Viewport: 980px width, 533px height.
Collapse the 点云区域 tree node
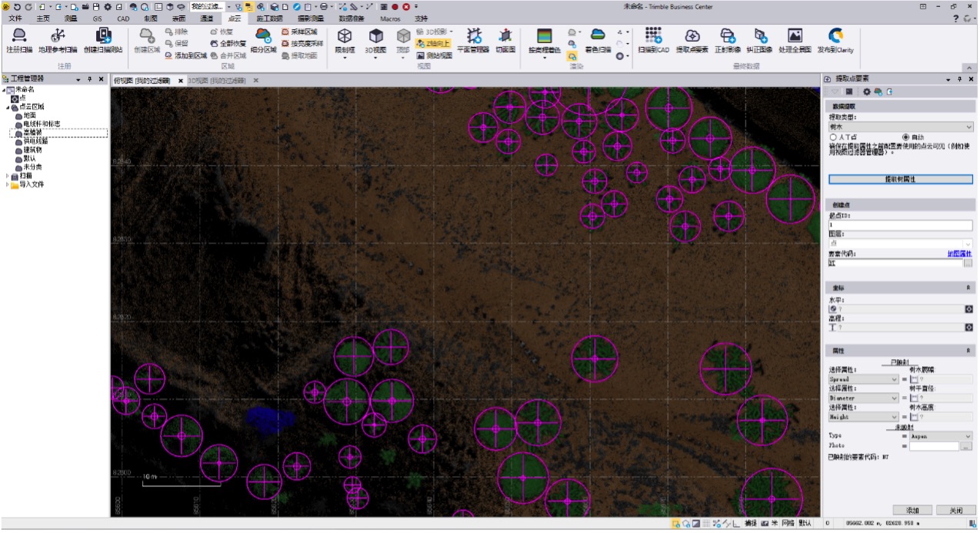point(7,107)
